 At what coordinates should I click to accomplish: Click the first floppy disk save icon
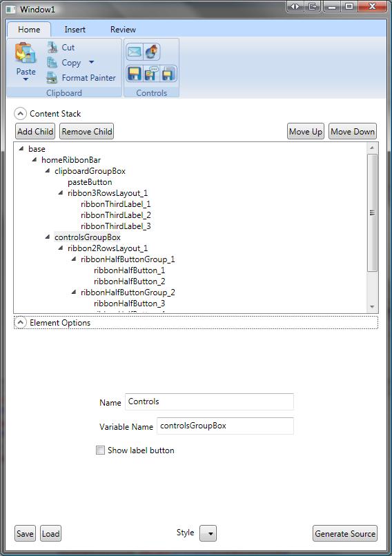[x=134, y=74]
